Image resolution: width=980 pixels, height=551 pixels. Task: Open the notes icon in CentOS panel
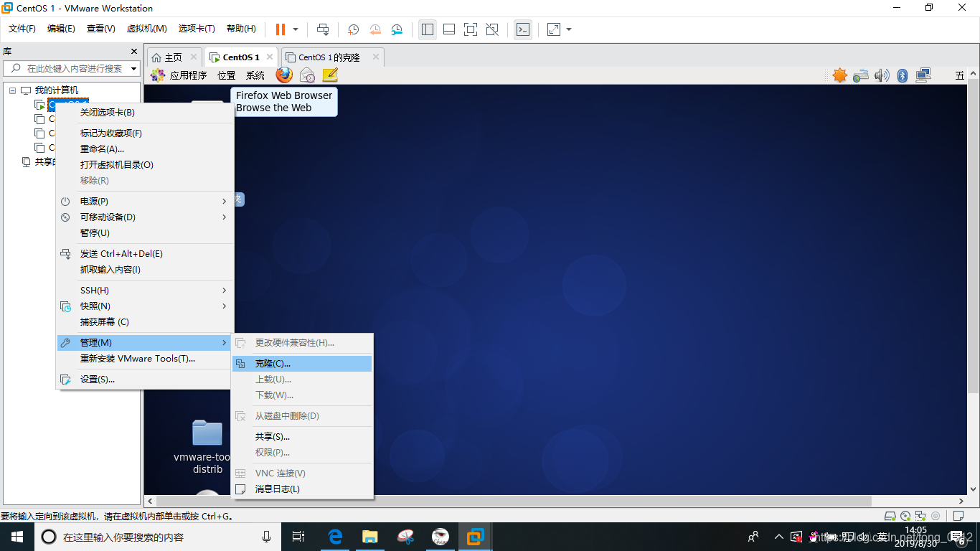coord(330,75)
